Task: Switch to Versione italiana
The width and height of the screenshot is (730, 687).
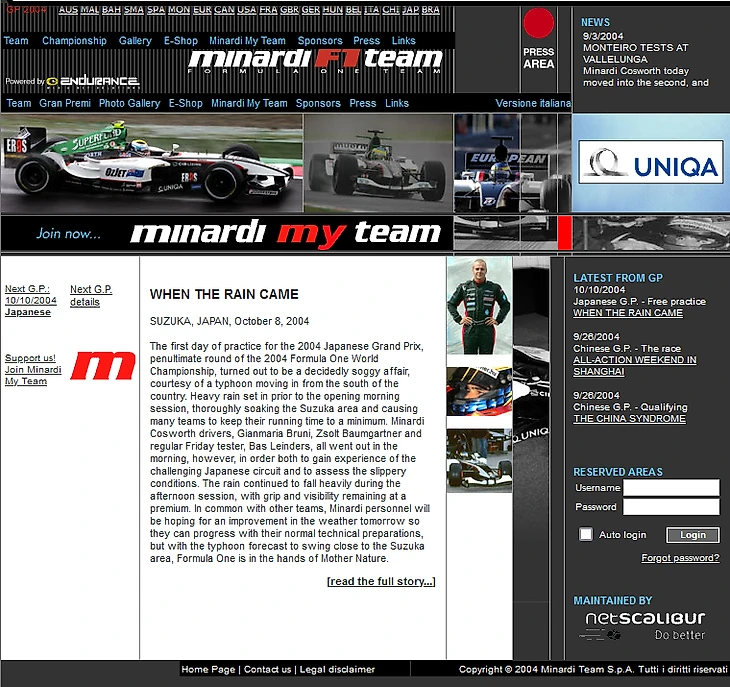Action: 533,103
